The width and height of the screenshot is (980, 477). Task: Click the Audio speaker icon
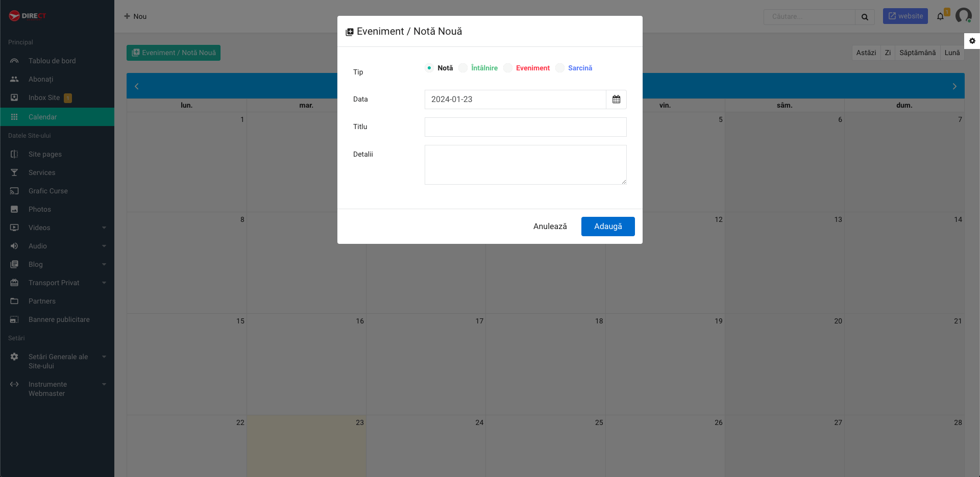coord(14,246)
